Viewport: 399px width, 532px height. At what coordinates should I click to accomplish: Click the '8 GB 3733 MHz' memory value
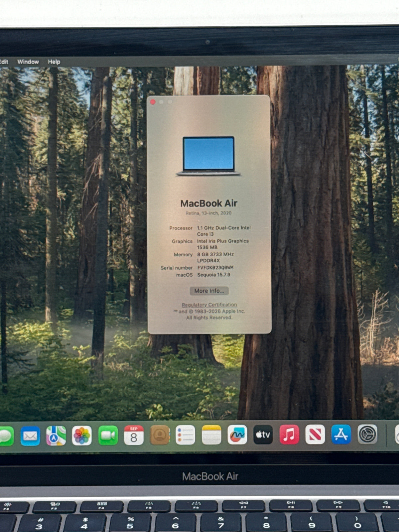pos(215,254)
